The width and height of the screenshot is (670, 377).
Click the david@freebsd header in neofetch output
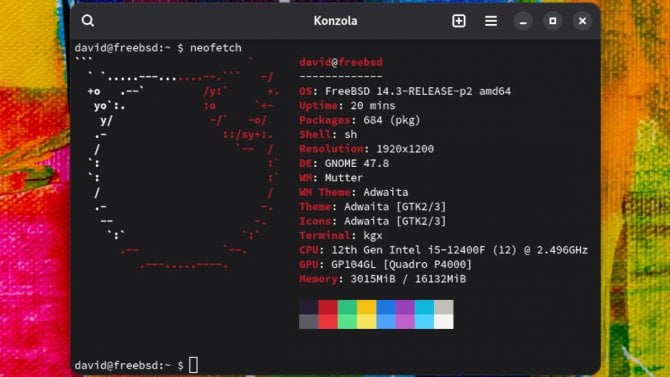coord(341,62)
